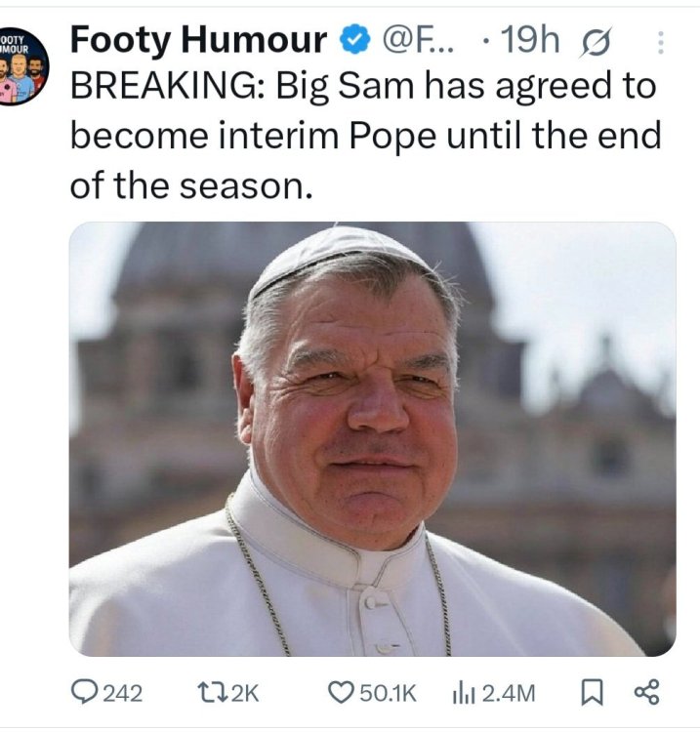Click the Footy Humour account name
The width and height of the screenshot is (700, 732).
pos(198,40)
